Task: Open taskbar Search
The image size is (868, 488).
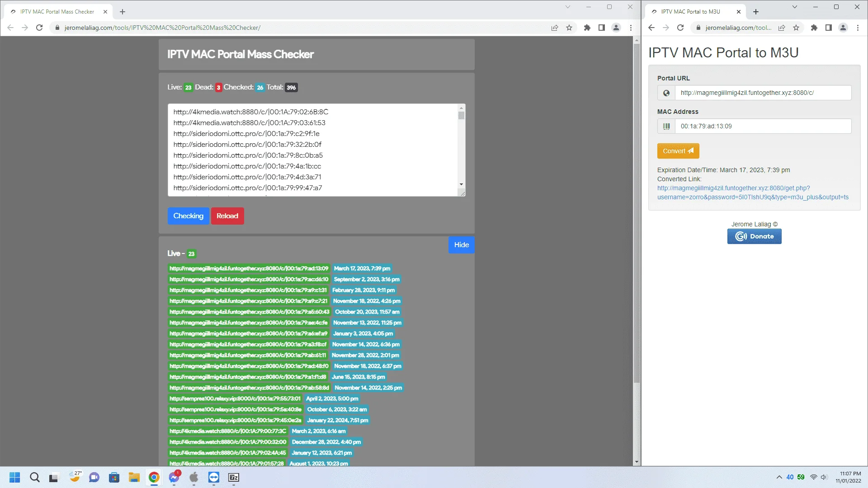Action: [35, 477]
